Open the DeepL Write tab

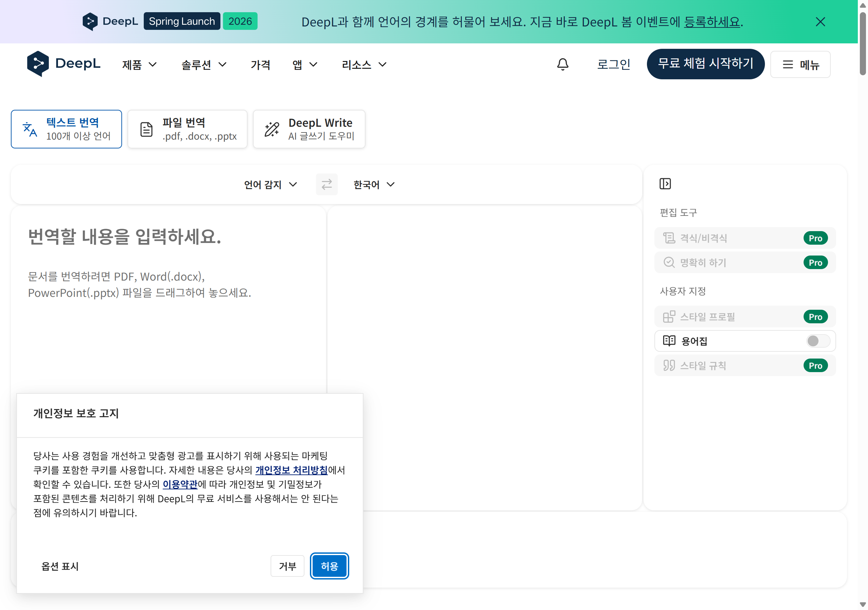(x=309, y=129)
